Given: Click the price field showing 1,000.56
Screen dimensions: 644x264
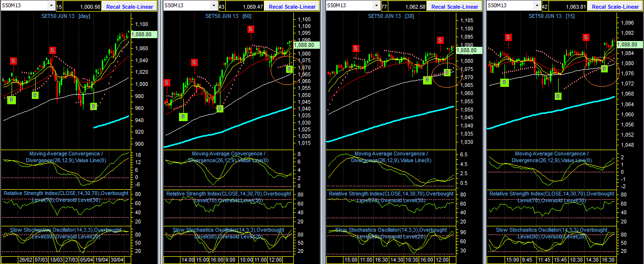Looking at the screenshot, I should (x=83, y=6).
